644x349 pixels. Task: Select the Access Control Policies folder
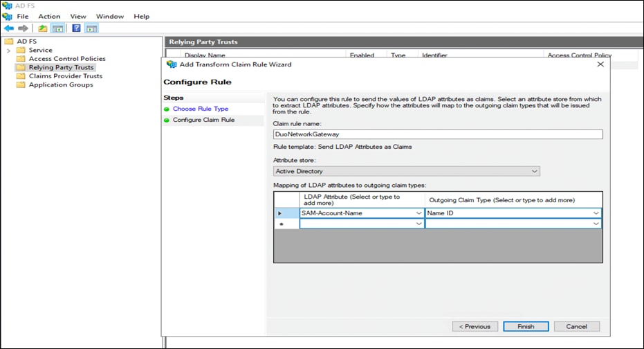[66, 59]
